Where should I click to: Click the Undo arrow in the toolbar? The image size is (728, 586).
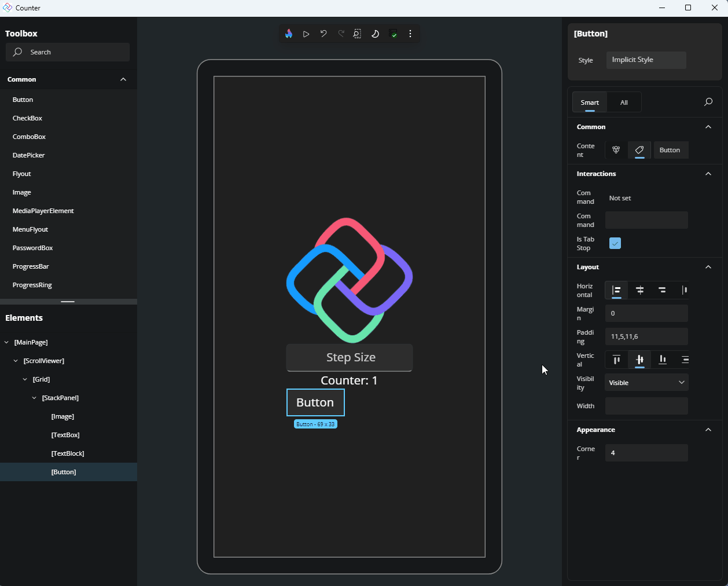point(323,34)
